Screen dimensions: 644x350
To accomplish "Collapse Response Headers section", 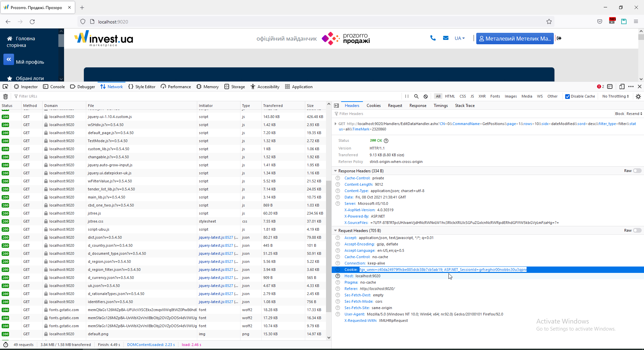I will [335, 171].
